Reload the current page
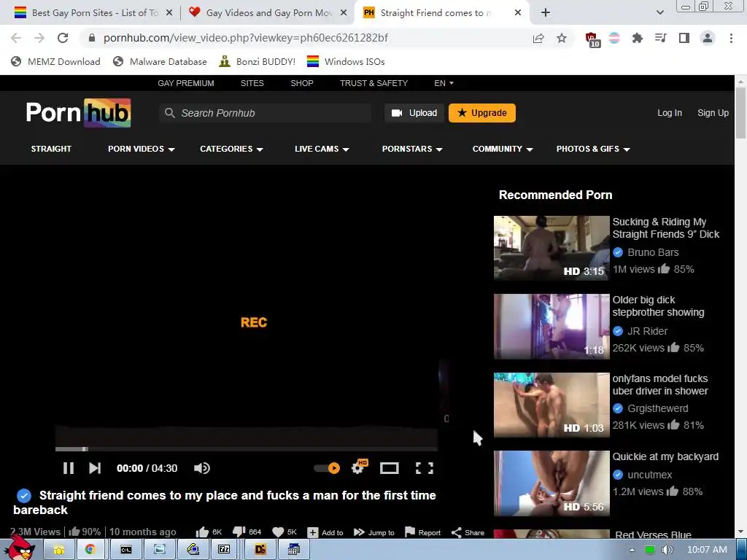747x560 pixels. coord(63,38)
